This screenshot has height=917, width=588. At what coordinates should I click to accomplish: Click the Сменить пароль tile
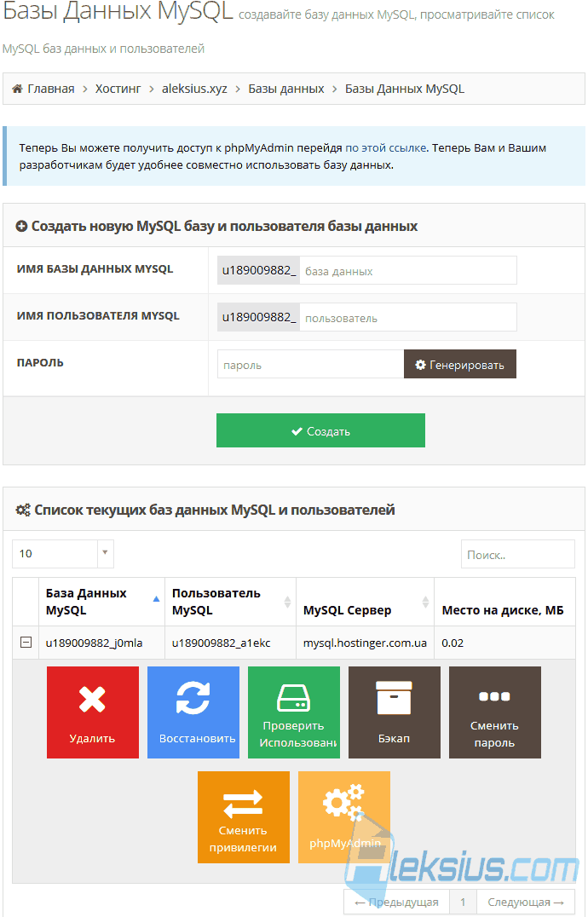pyautogui.click(x=494, y=712)
